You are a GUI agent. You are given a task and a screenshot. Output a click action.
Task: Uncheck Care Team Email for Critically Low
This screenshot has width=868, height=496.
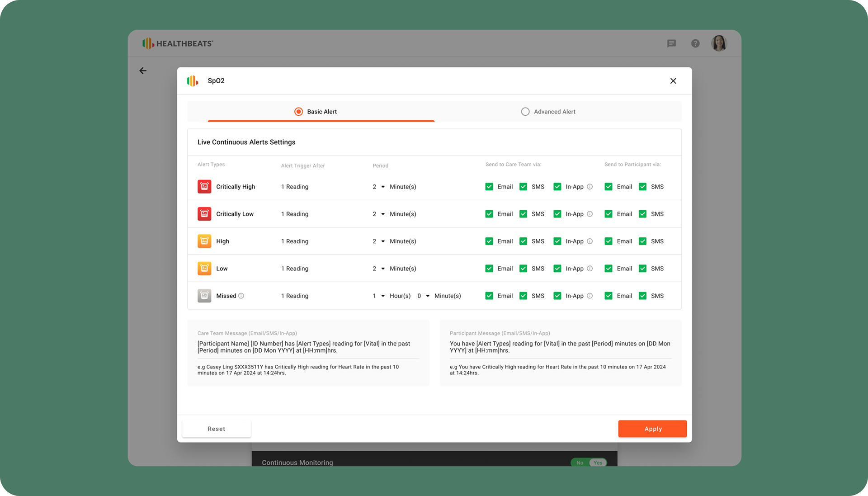(x=489, y=214)
